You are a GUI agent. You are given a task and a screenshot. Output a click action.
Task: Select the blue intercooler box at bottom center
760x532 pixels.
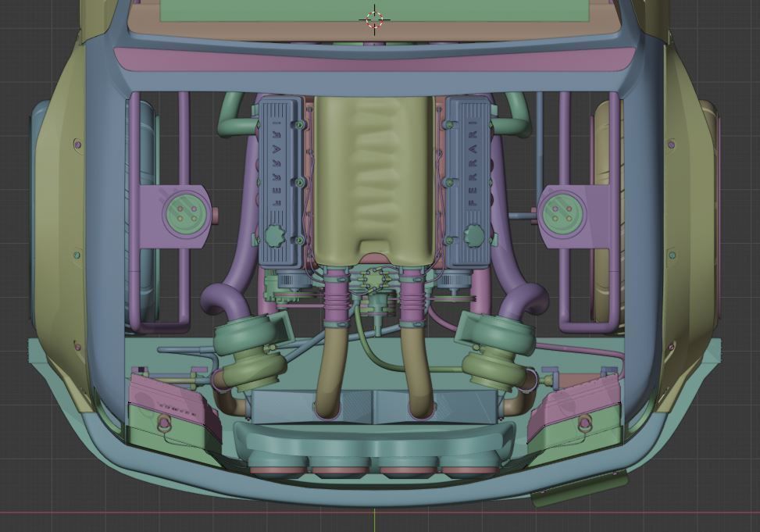click(x=373, y=405)
